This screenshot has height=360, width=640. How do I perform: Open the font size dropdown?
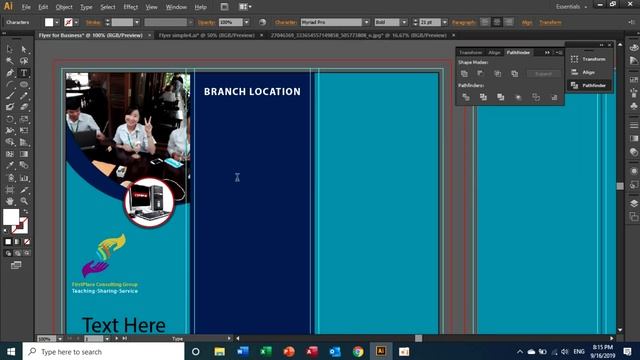point(444,22)
